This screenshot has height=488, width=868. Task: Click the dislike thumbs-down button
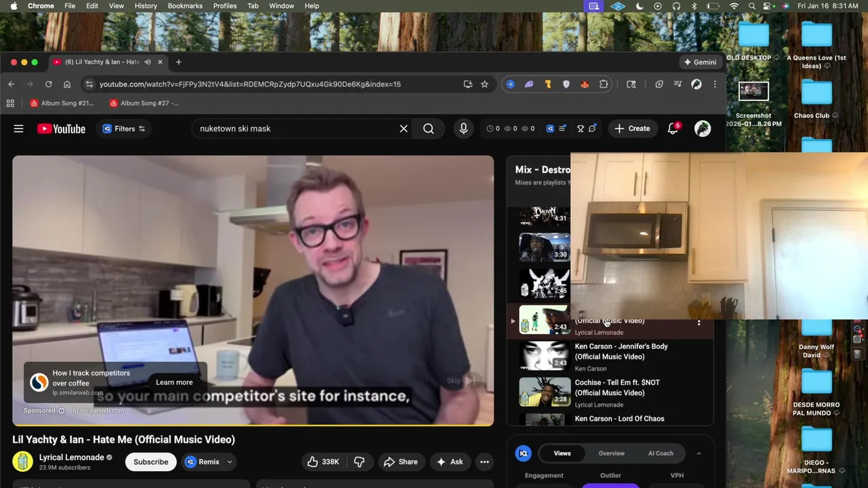(359, 462)
